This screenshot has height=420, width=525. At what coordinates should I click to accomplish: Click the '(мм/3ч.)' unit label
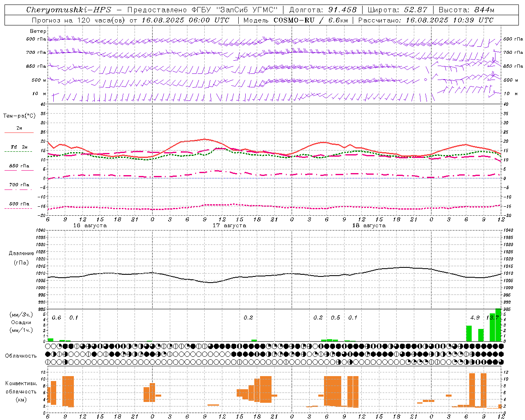[x=21, y=315]
